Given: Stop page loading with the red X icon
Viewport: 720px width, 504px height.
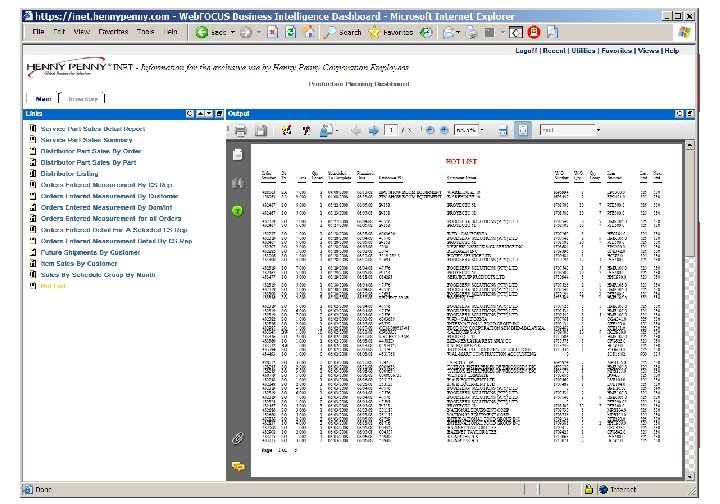Looking at the screenshot, I should [x=273, y=32].
